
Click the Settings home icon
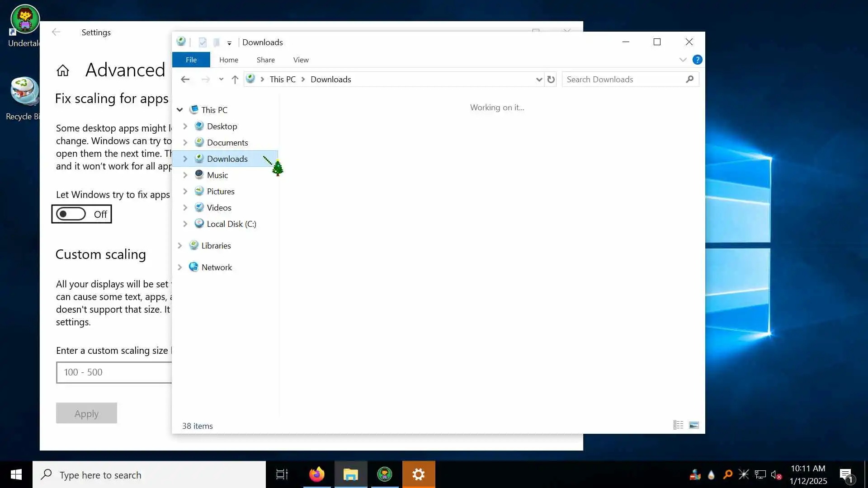coord(63,70)
